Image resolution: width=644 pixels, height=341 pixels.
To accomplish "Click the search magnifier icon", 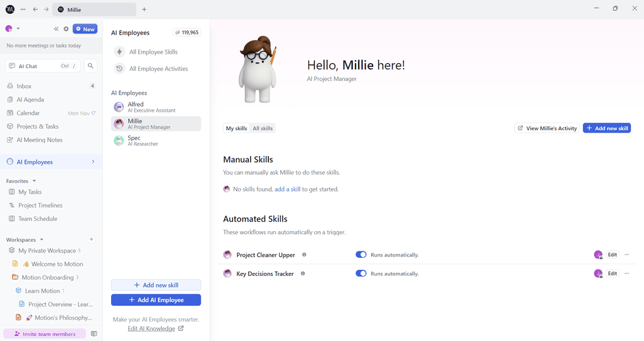I will click(x=91, y=66).
